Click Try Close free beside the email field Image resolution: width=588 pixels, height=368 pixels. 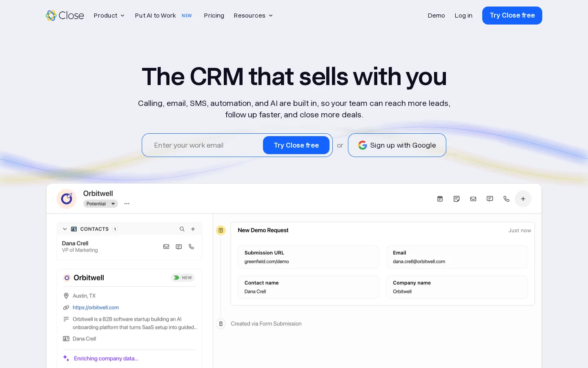[x=296, y=145]
